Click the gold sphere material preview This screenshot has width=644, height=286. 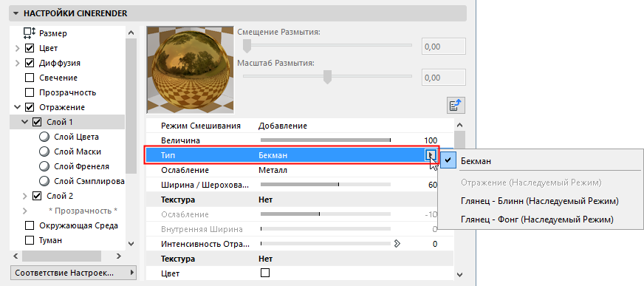coord(190,70)
